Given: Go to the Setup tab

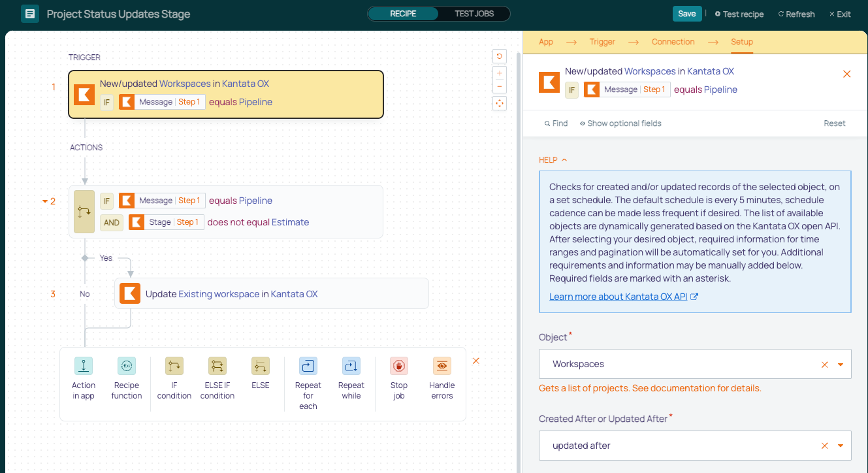Looking at the screenshot, I should point(742,42).
